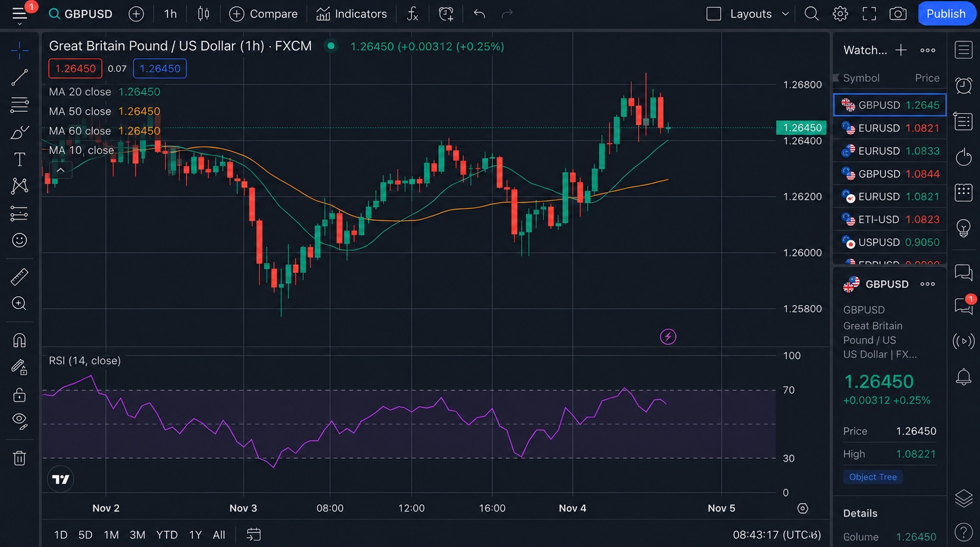980x547 pixels.
Task: Toggle lock all drawing tools
Action: pyautogui.click(x=19, y=395)
